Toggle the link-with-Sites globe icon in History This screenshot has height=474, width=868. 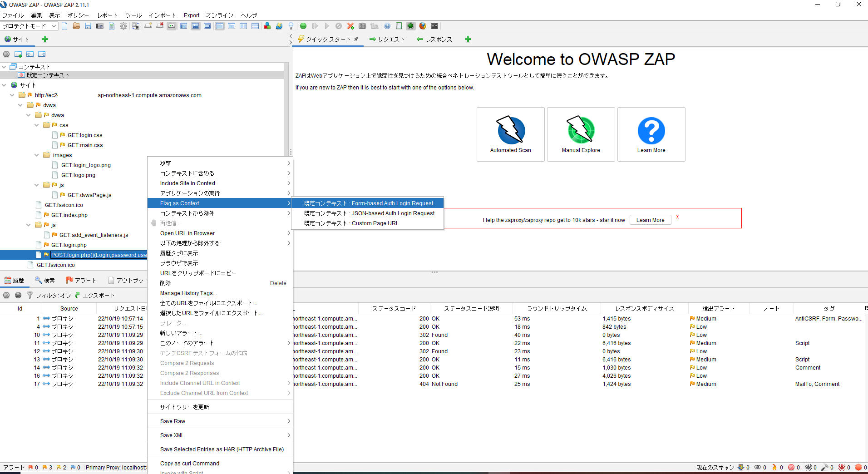pos(18,295)
